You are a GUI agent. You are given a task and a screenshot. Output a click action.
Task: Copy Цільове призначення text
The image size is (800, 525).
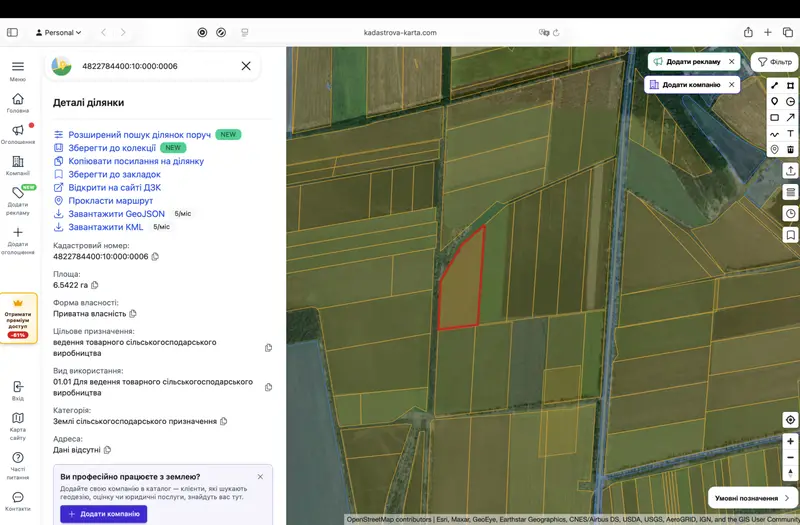coord(268,348)
